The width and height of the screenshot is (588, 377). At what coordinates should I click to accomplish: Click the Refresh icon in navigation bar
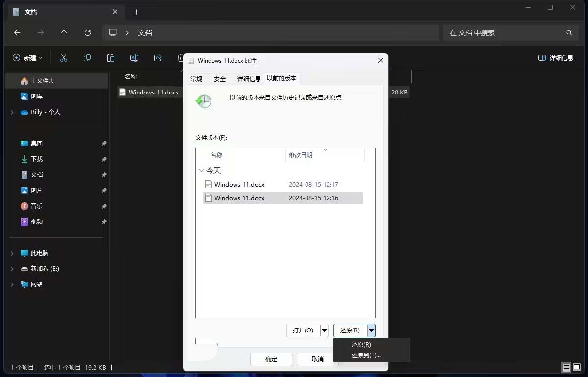tap(88, 33)
